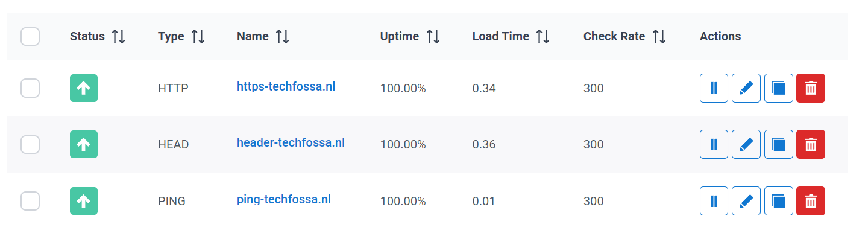Tick the ping-techfossa.nl row checkbox
The height and width of the screenshot is (242, 868).
click(30, 201)
